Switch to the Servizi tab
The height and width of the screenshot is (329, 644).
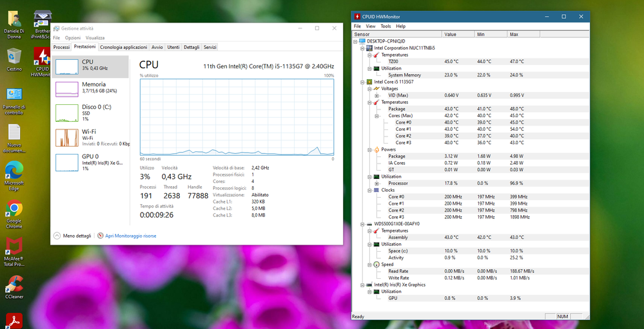210,47
